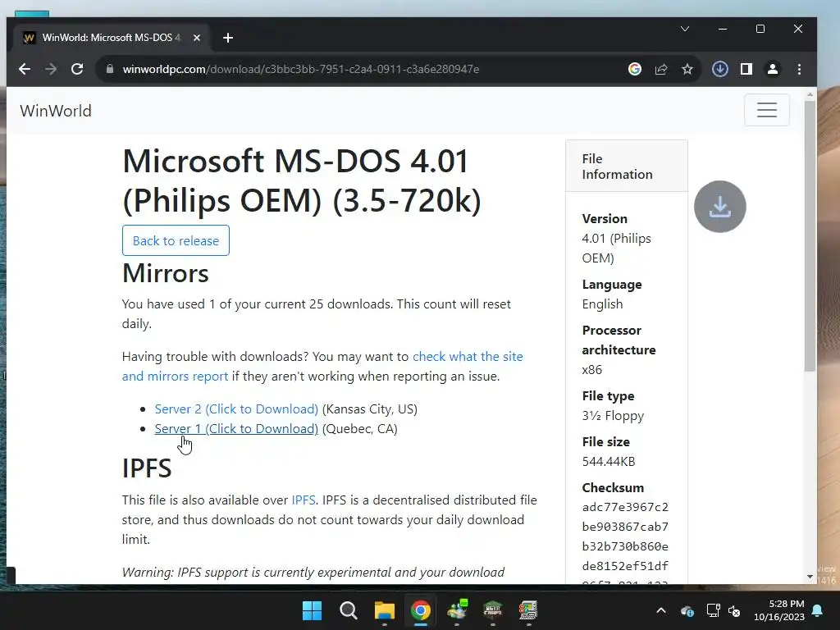Open File Explorer from taskbar
The image size is (840, 630).
pos(384,610)
